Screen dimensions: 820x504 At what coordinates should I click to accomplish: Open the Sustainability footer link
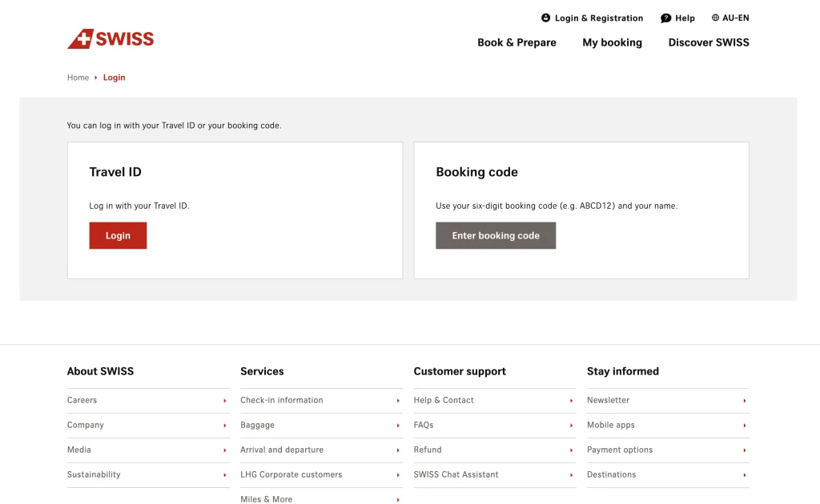click(x=148, y=475)
